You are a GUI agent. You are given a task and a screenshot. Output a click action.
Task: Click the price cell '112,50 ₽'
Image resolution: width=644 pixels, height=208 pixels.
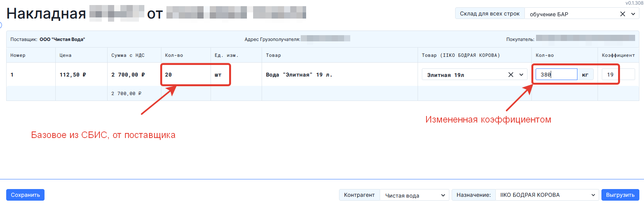[x=73, y=75]
